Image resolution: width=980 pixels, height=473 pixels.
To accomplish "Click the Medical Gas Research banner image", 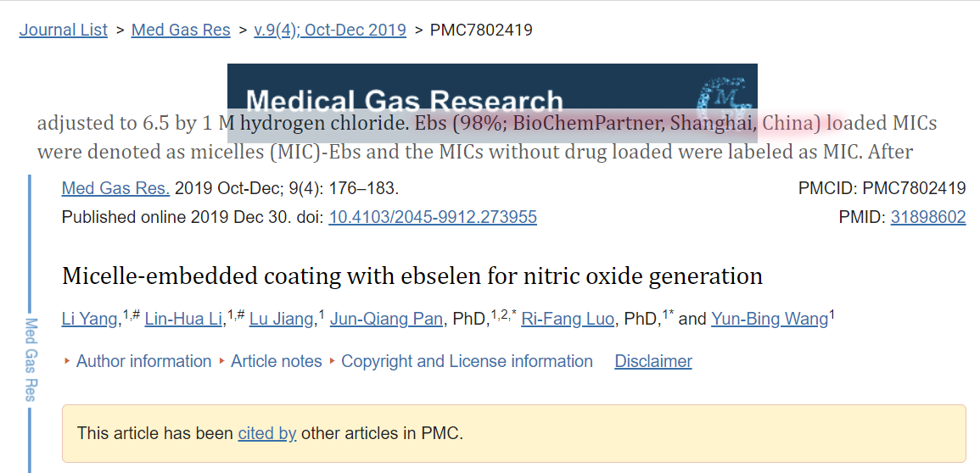I will (x=492, y=87).
